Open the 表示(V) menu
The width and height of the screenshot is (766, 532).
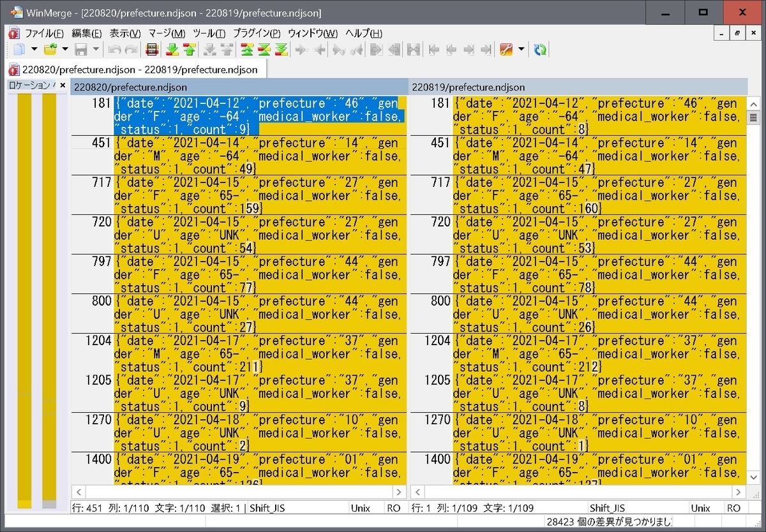tap(125, 33)
